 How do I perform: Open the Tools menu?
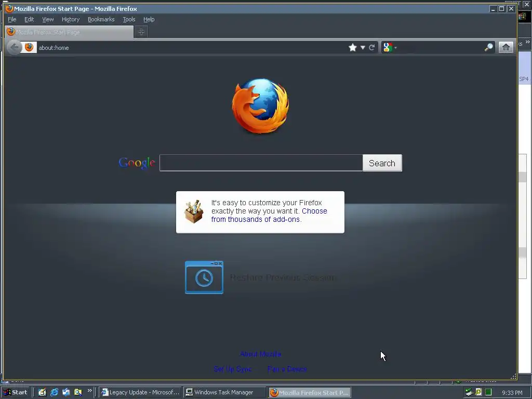(129, 19)
